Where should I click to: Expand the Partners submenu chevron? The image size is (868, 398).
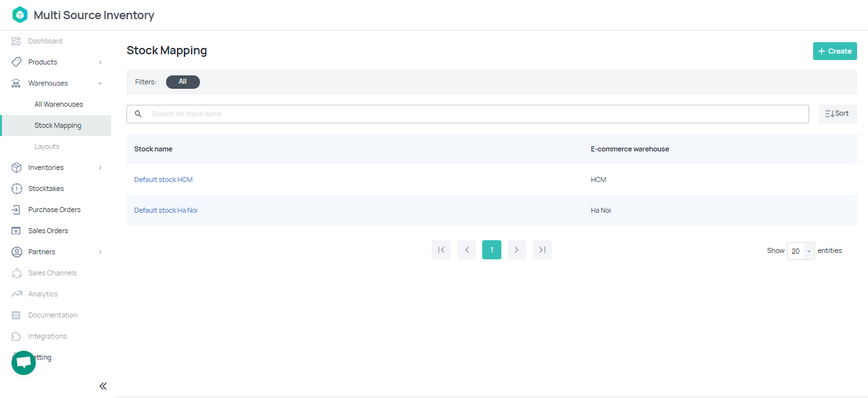click(100, 252)
